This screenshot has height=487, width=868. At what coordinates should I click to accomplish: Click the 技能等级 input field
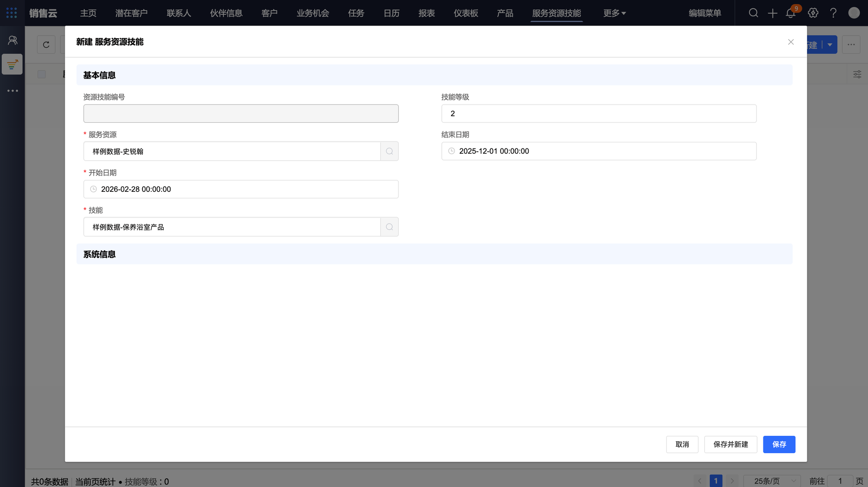(598, 114)
